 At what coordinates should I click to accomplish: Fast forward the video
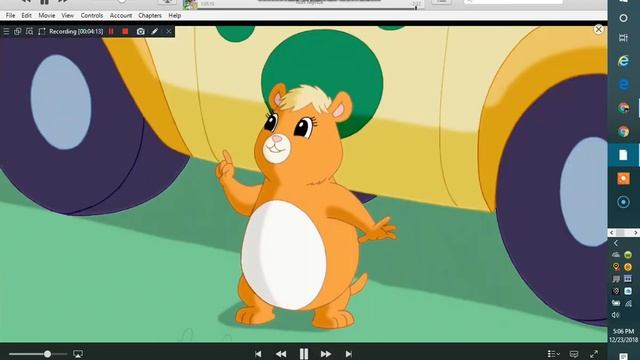click(x=326, y=354)
